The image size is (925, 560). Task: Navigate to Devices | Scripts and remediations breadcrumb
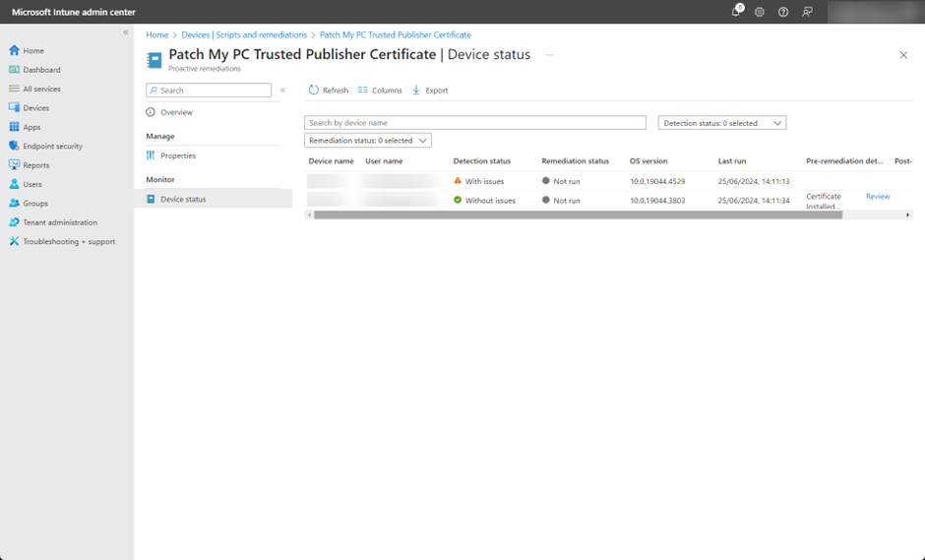tap(244, 34)
